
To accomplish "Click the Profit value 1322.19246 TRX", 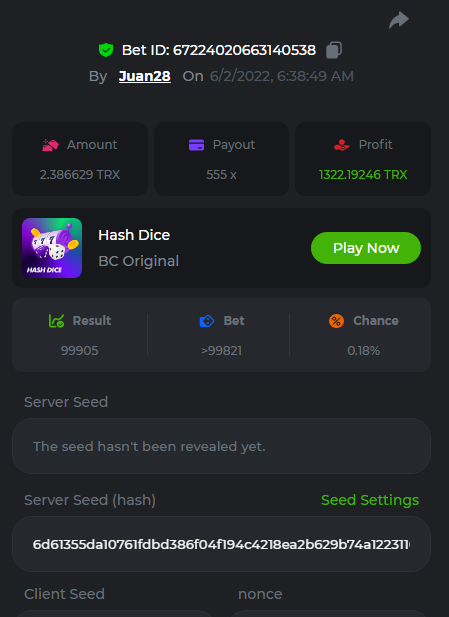I will (x=363, y=174).
